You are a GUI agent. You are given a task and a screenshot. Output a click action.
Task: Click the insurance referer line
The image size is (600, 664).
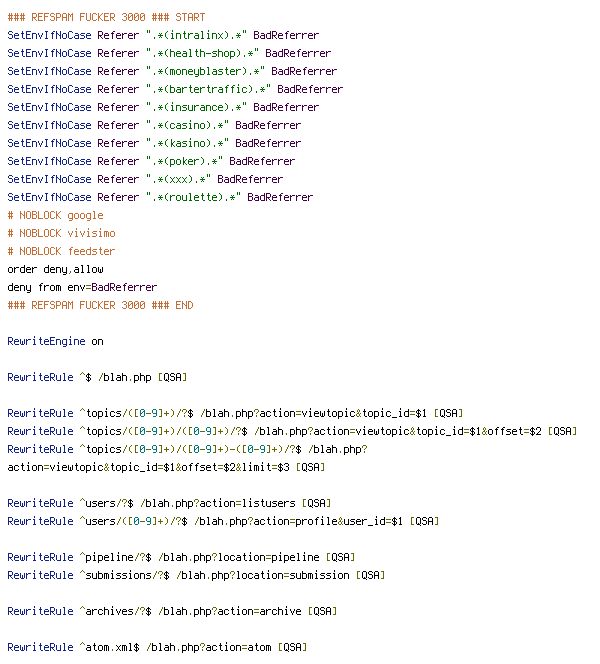click(162, 107)
